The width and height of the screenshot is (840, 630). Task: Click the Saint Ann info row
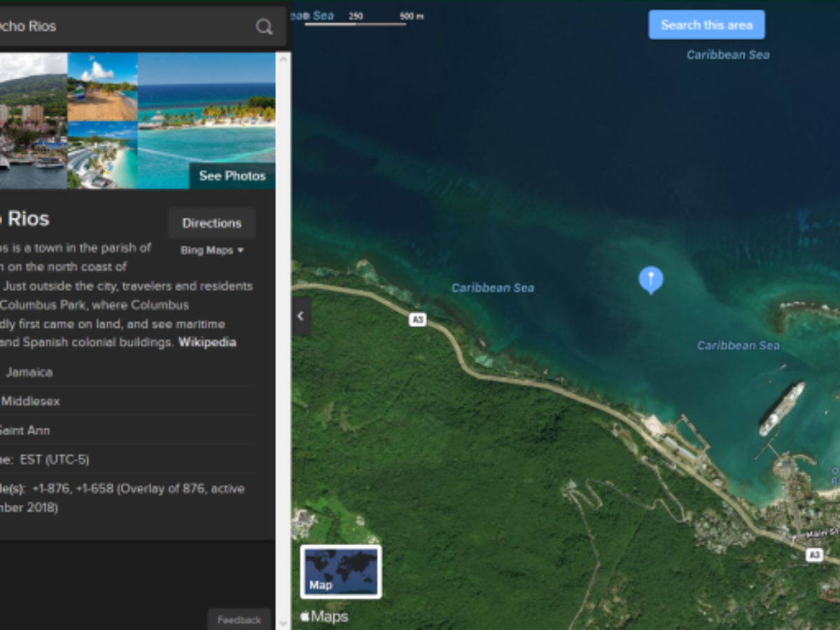(126, 430)
